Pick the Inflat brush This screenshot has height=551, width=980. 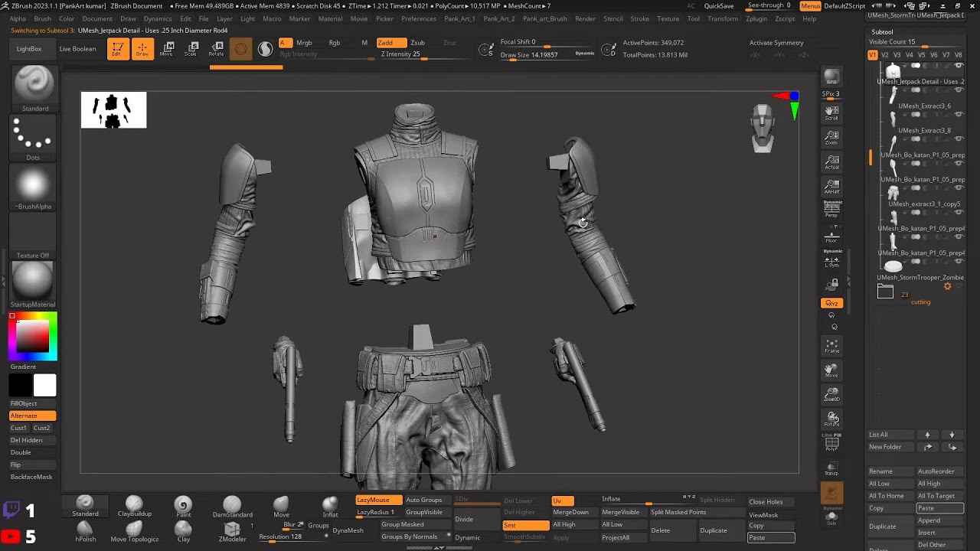pyautogui.click(x=330, y=506)
